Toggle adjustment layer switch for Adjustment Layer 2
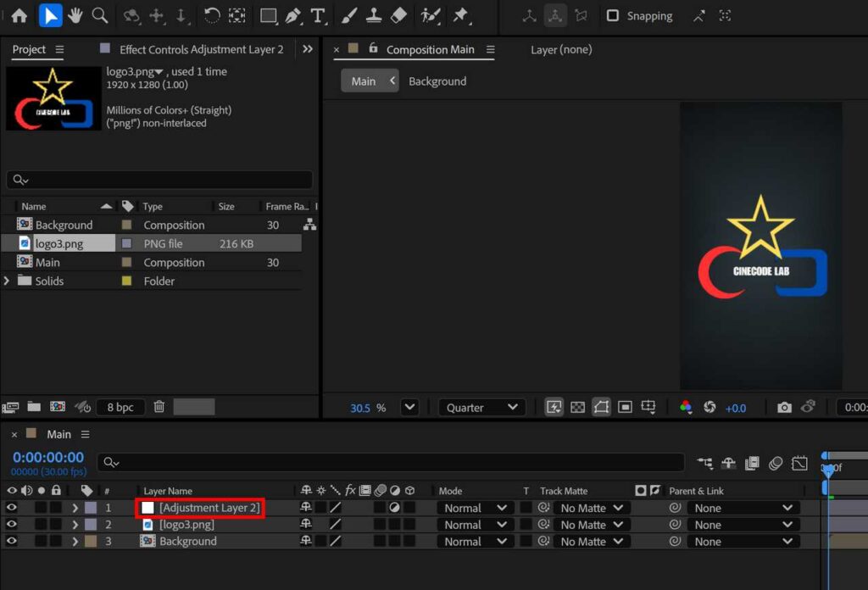 394,508
